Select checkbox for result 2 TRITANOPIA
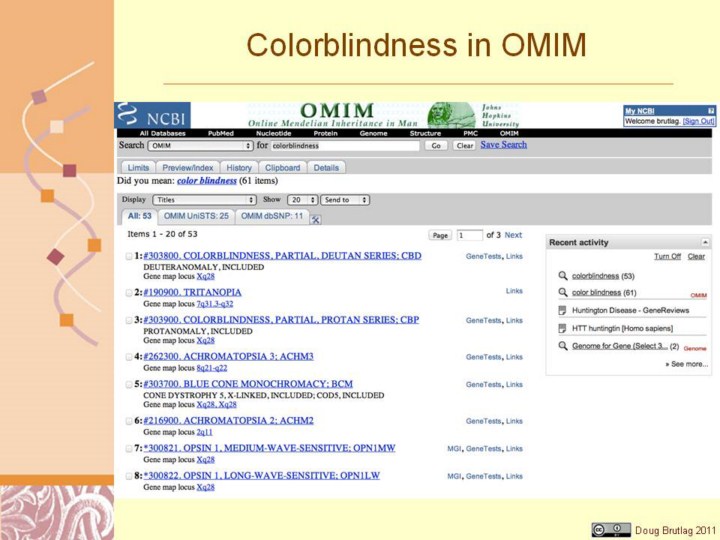The image size is (720, 540). click(x=128, y=293)
